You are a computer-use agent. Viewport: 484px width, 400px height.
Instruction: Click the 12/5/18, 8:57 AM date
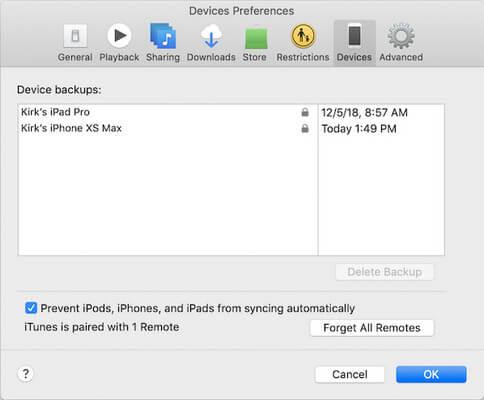coord(364,113)
